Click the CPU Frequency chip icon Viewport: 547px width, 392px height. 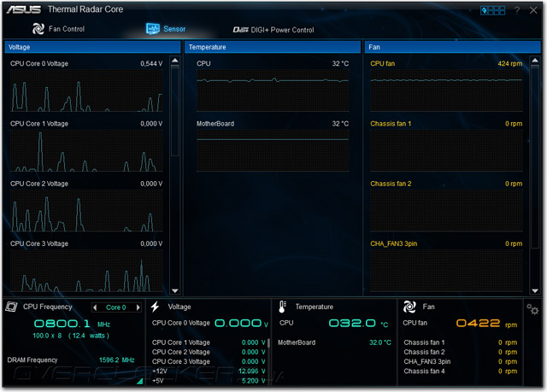pyautogui.click(x=11, y=307)
